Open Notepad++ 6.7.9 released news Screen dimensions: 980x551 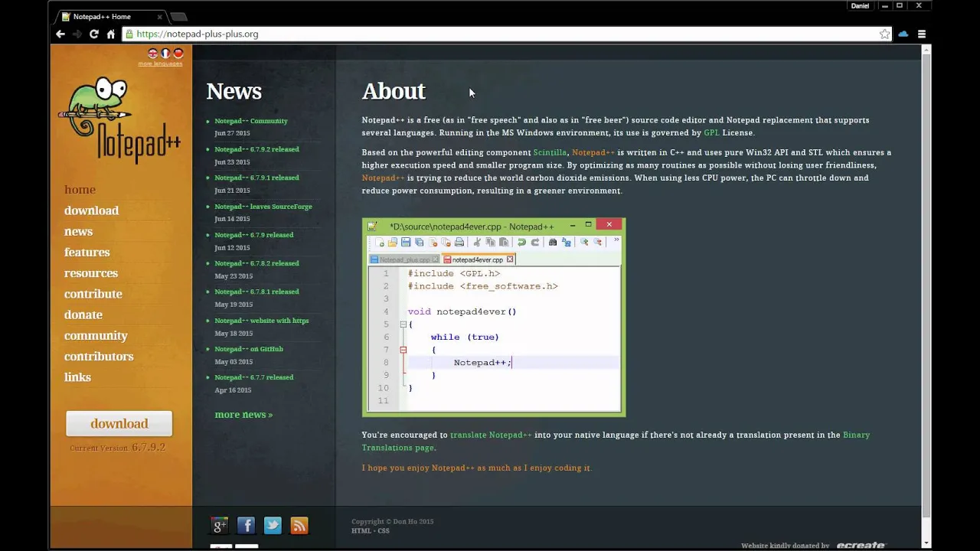(x=253, y=235)
